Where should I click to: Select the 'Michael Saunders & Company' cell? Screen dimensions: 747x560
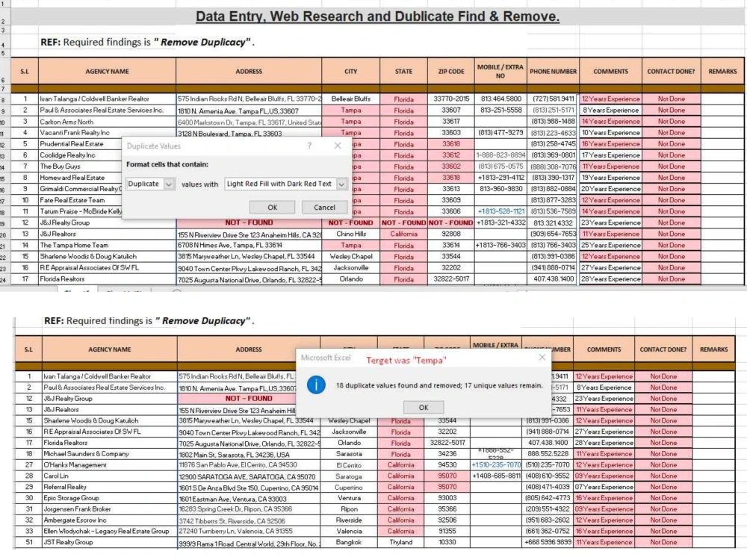click(110, 454)
